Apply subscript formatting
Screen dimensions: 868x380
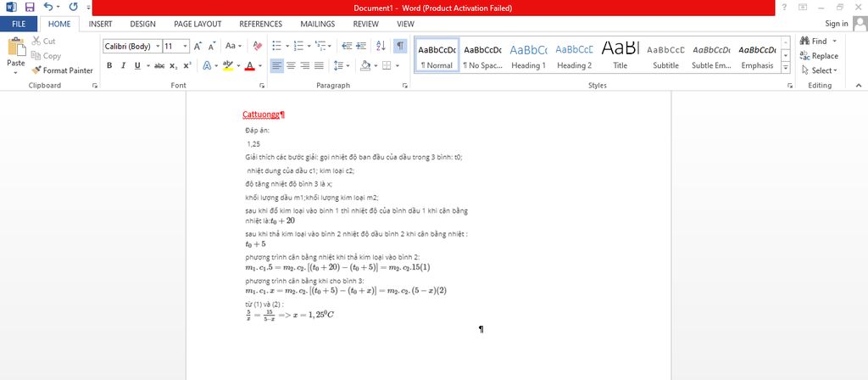(x=173, y=65)
